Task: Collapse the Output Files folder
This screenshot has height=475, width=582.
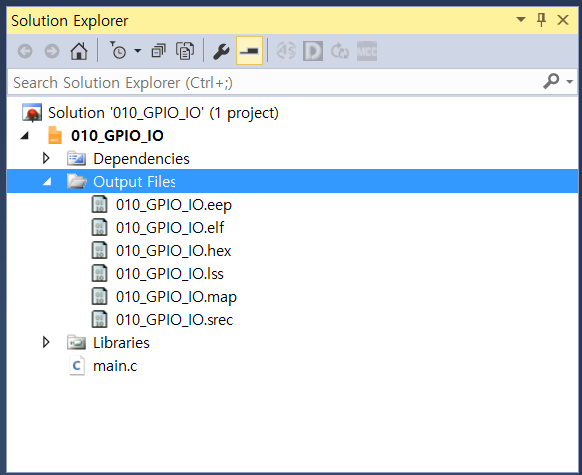Action: pos(47,182)
